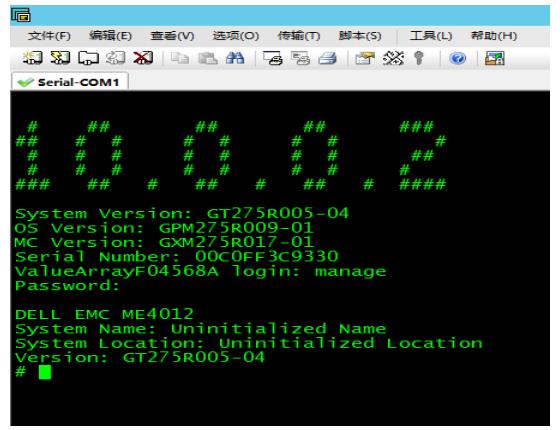This screenshot has width=560, height=430.
Task: Click the Find binoculars icon
Action: 235,58
